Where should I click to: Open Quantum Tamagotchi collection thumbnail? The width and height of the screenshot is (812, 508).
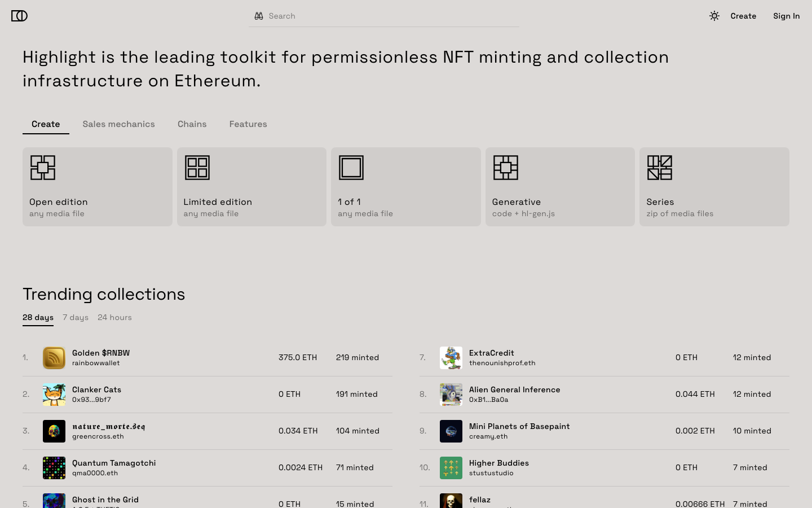pos(54,468)
